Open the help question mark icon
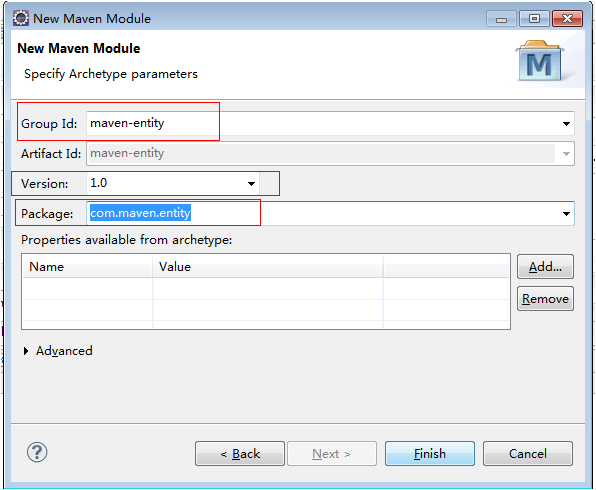This screenshot has height=490, width=596. pyautogui.click(x=37, y=452)
